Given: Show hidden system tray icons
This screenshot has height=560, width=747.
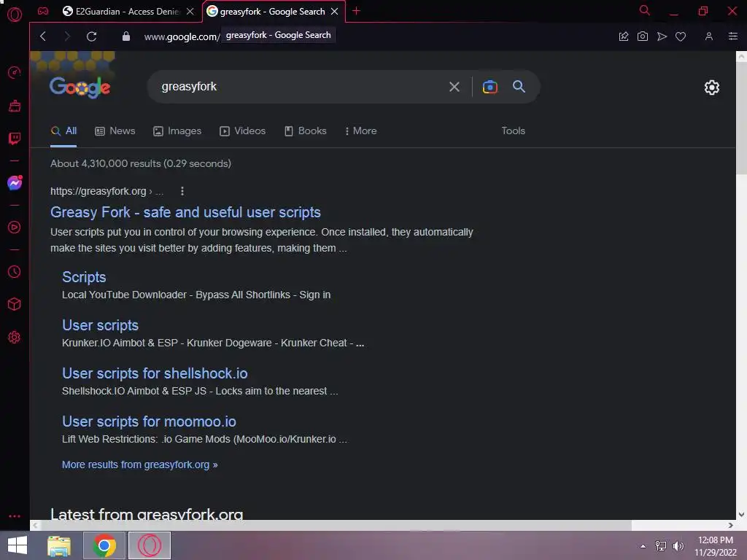Looking at the screenshot, I should tap(643, 546).
